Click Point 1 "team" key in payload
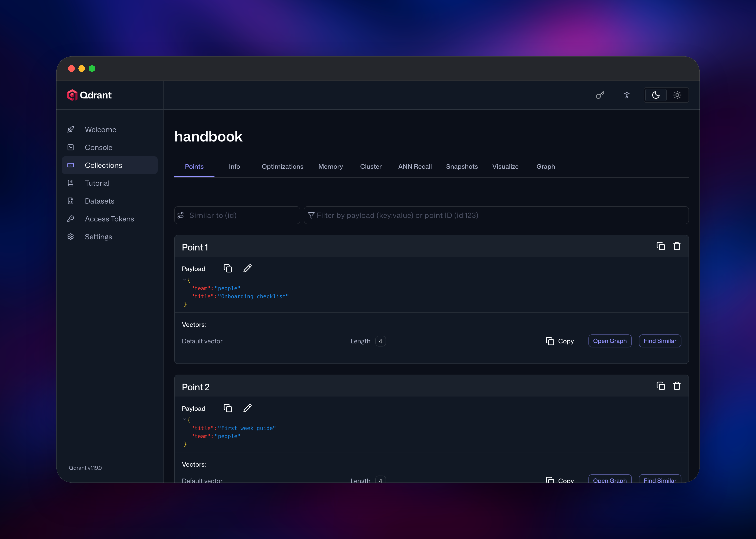Viewport: 756px width, 539px height. click(201, 288)
